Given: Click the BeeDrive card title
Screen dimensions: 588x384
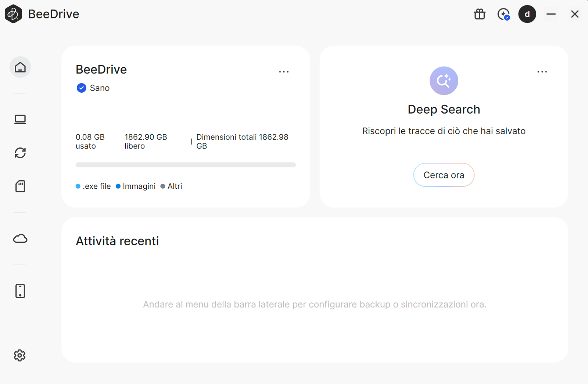Looking at the screenshot, I should [x=101, y=69].
